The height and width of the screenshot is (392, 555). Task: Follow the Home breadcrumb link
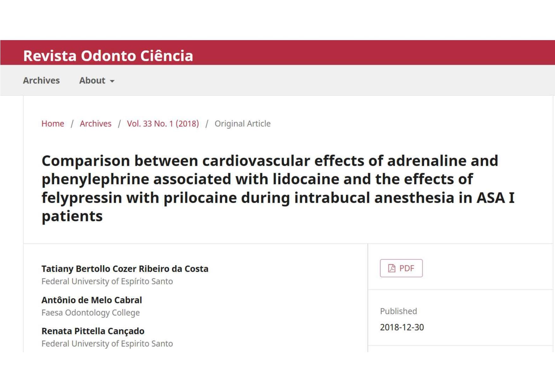tap(53, 124)
